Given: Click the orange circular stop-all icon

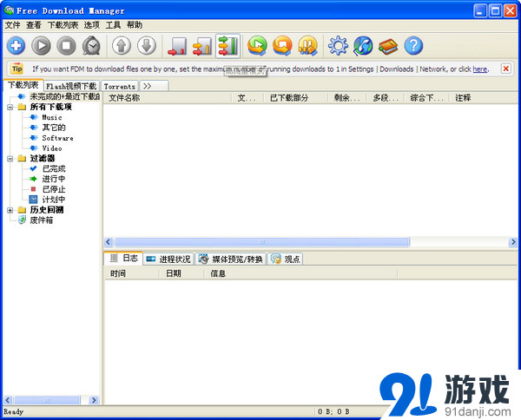Looking at the screenshot, I should pos(282,45).
